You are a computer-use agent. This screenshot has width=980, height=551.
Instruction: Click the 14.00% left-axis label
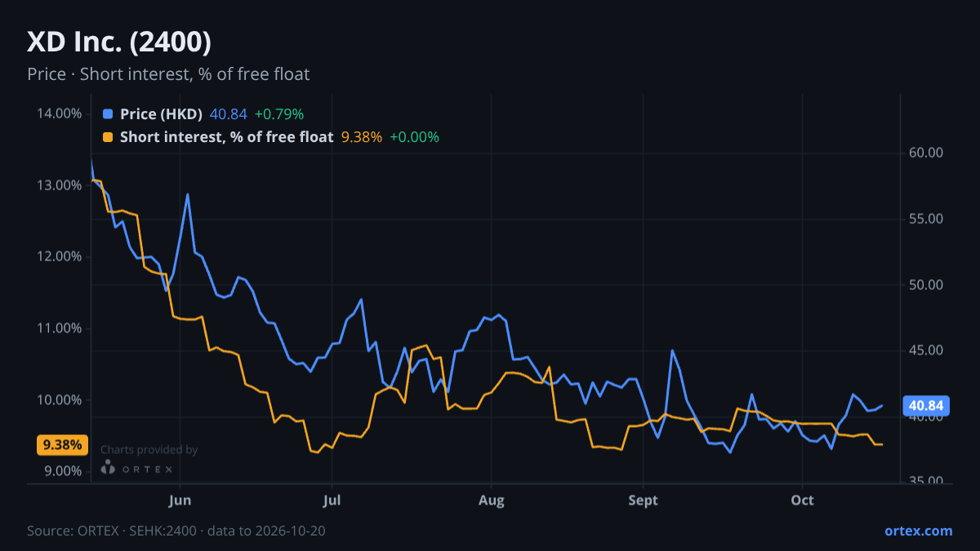[x=60, y=113]
